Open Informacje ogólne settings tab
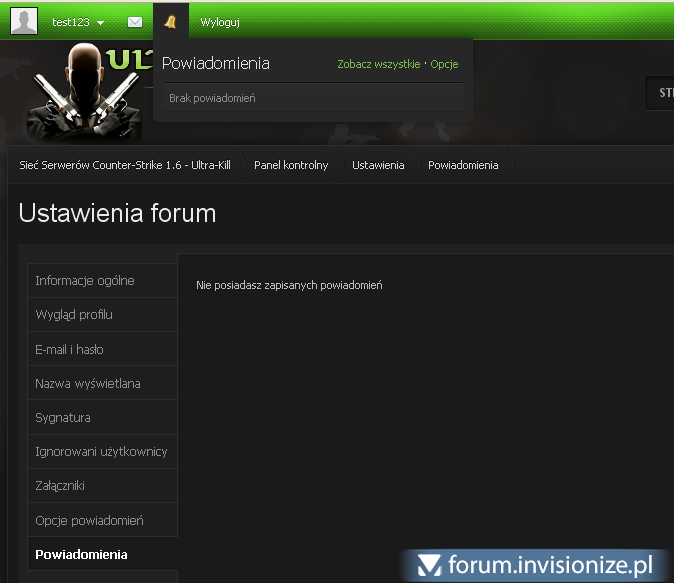Screen dimensions: 674x583 pyautogui.click(x=85, y=281)
